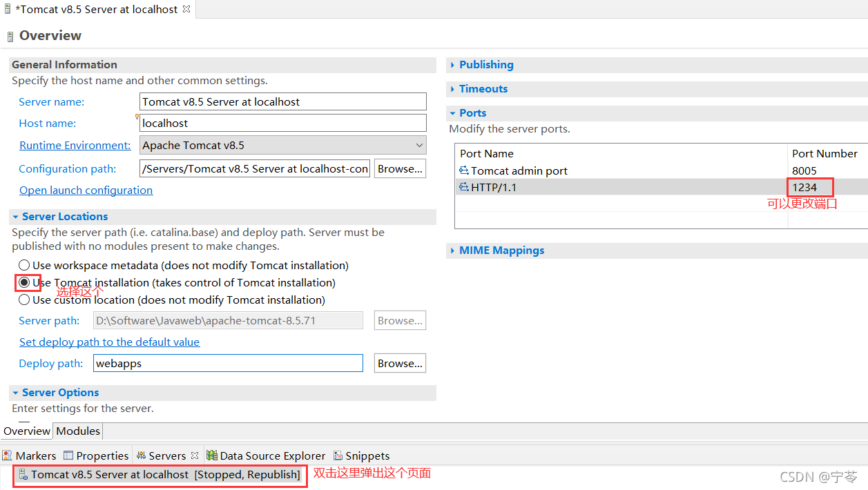The image size is (868, 490).
Task: Click the HTTP/1.1 port row icon
Action: [x=464, y=187]
